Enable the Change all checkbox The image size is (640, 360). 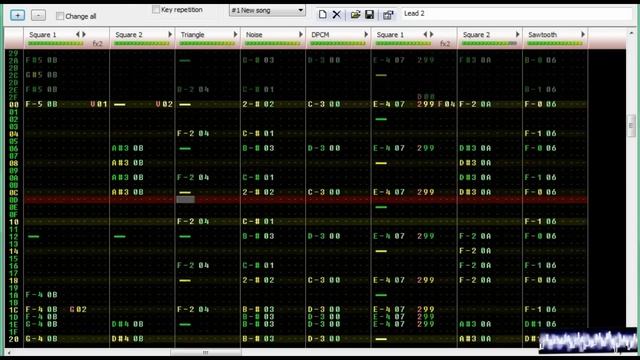[x=60, y=16]
